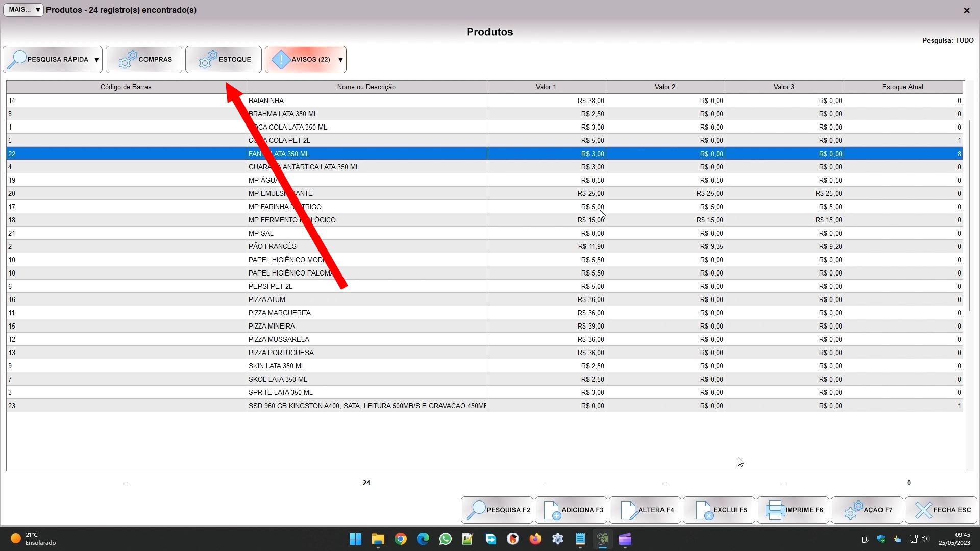Expand Pesquisa Rápida dropdown arrow

[96, 60]
